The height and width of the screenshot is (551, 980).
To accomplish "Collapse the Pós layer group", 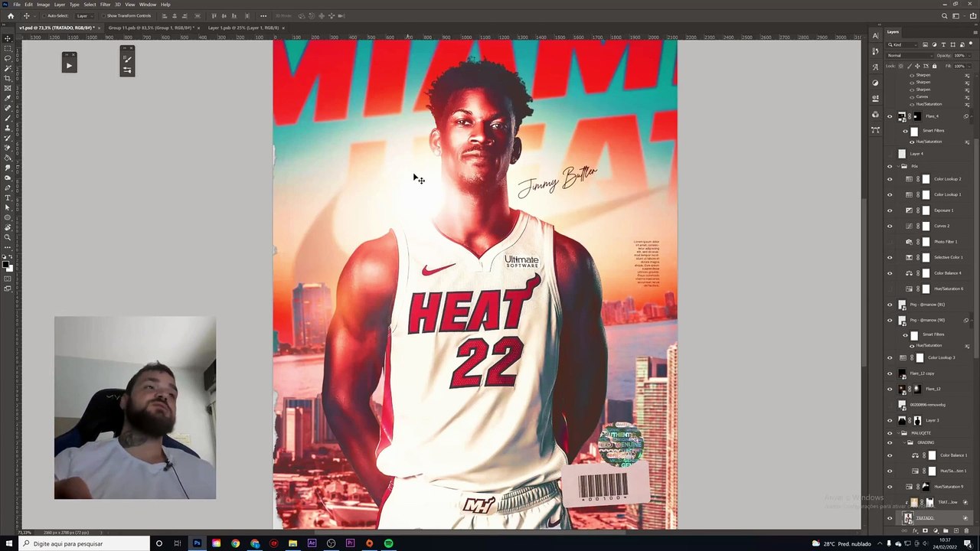I will pyautogui.click(x=898, y=166).
